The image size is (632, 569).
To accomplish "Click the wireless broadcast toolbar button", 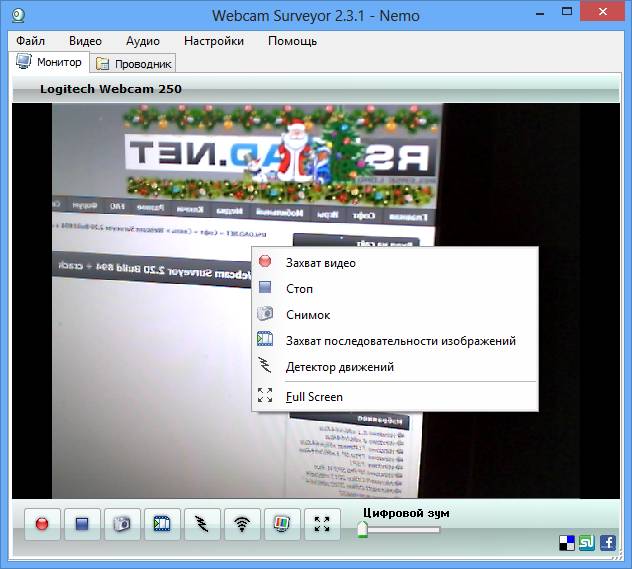I will coord(242,524).
